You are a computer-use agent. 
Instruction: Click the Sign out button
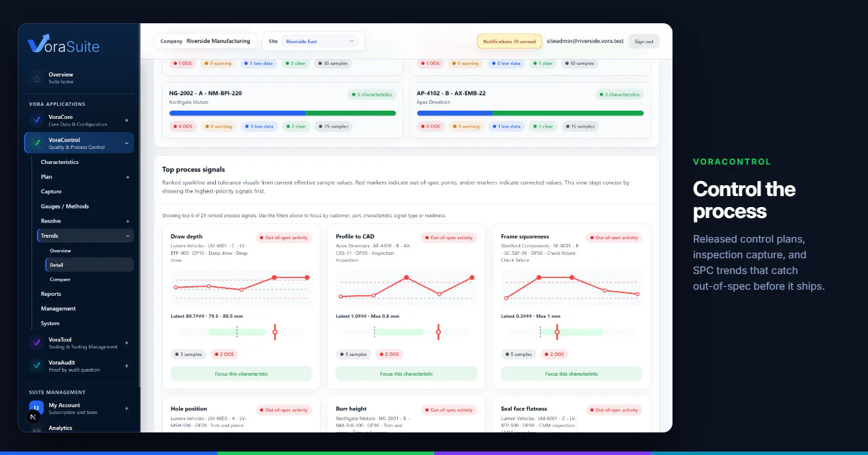(644, 42)
